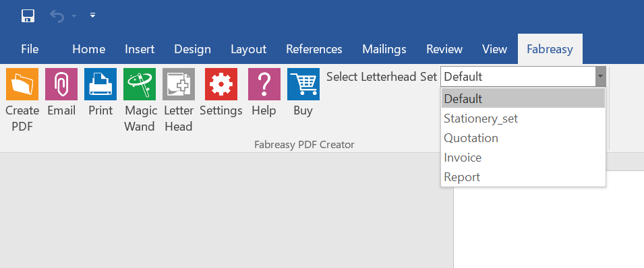Click the Create PDF folder icon
The height and width of the screenshot is (268, 644).
(22, 84)
